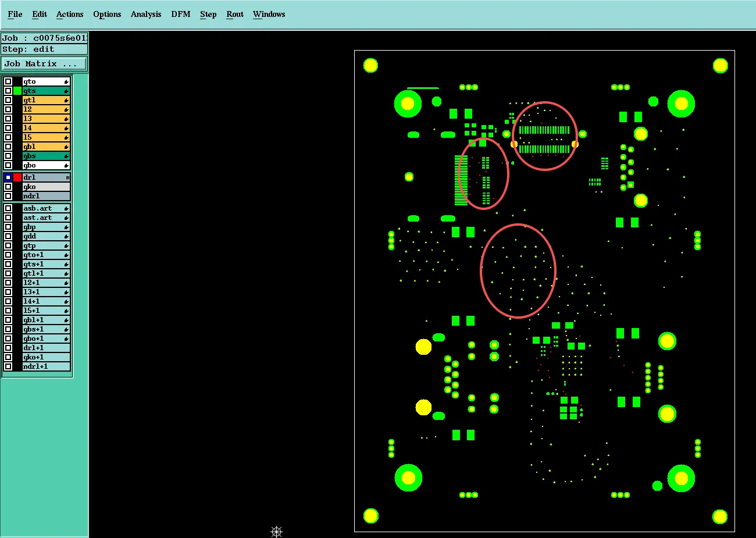The image size is (756, 538).
Task: Click the Job : c0075s6e01 label
Action: pyautogui.click(x=45, y=38)
